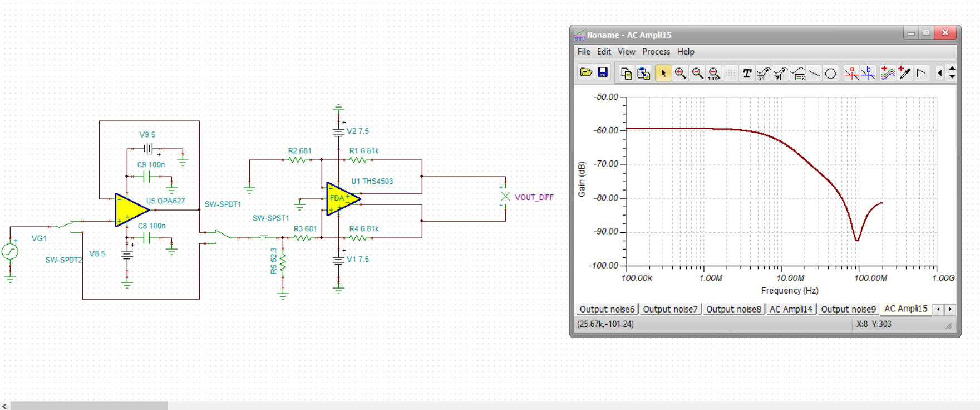Select battery V1 7.5

point(338,260)
